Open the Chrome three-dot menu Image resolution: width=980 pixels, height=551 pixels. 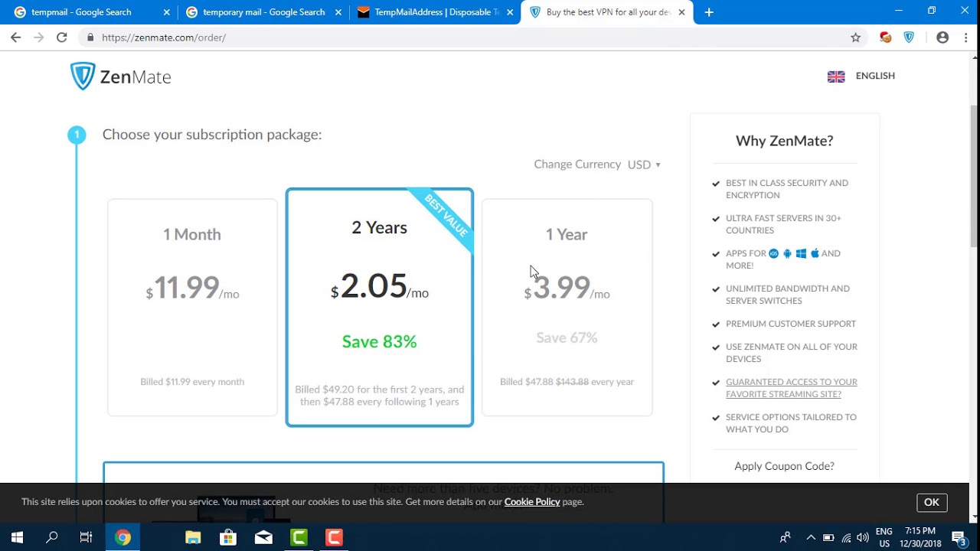point(965,37)
